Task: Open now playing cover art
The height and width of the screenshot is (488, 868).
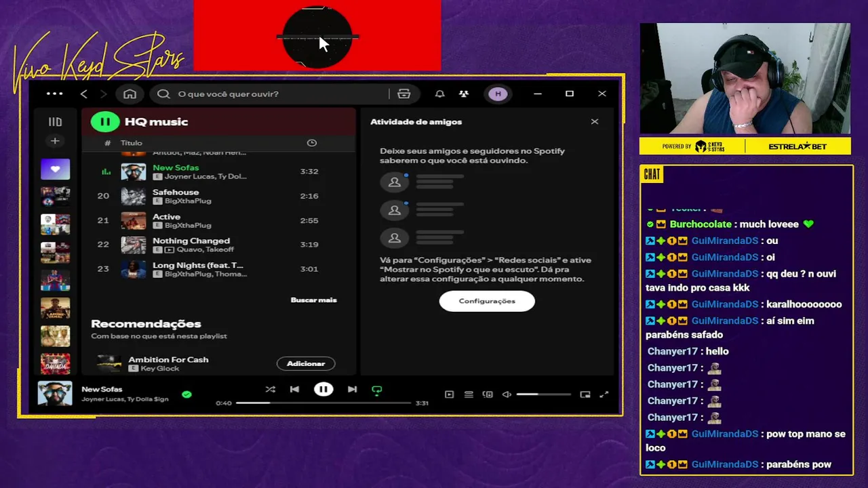Action: click(x=55, y=394)
